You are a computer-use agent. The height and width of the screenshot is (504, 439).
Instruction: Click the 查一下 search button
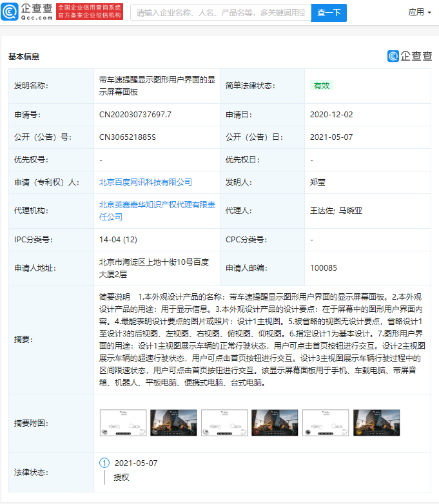pos(329,12)
